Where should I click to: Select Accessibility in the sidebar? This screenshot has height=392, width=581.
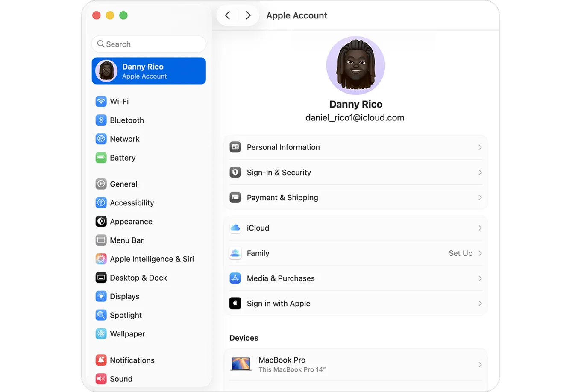click(x=149, y=203)
